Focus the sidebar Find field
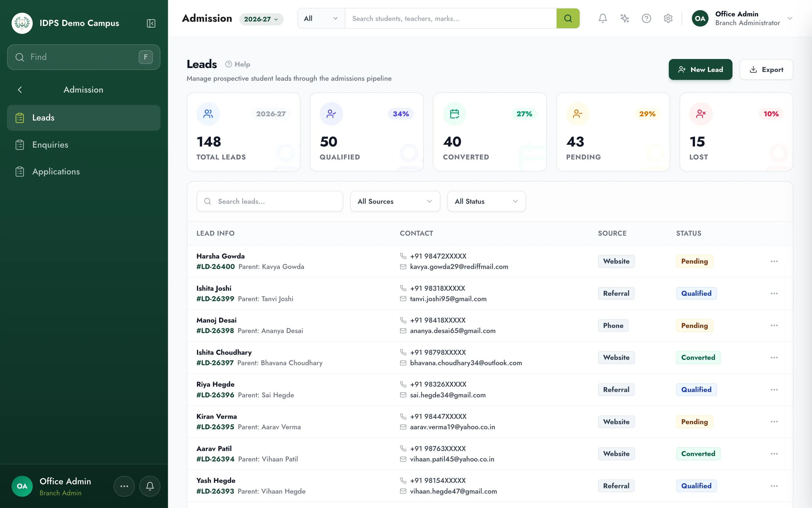The image size is (812, 508). coord(83,57)
